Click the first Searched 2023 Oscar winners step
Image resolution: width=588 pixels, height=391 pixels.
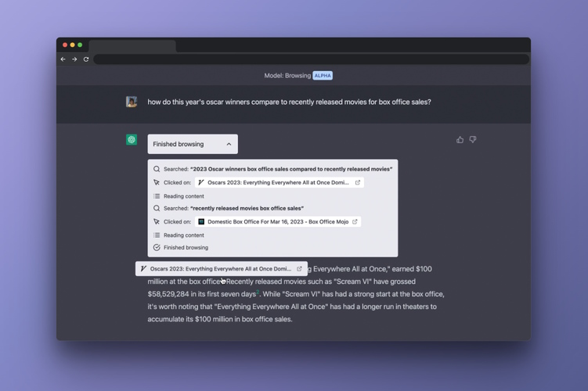[x=272, y=169]
